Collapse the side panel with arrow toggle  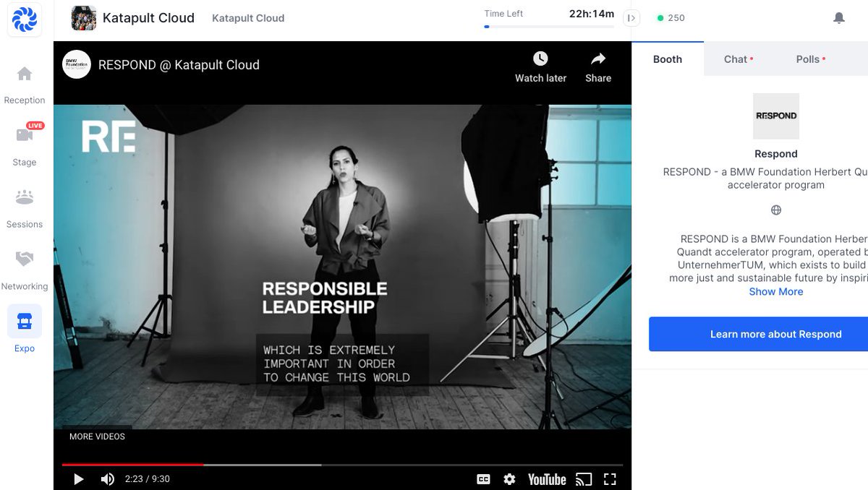(631, 18)
